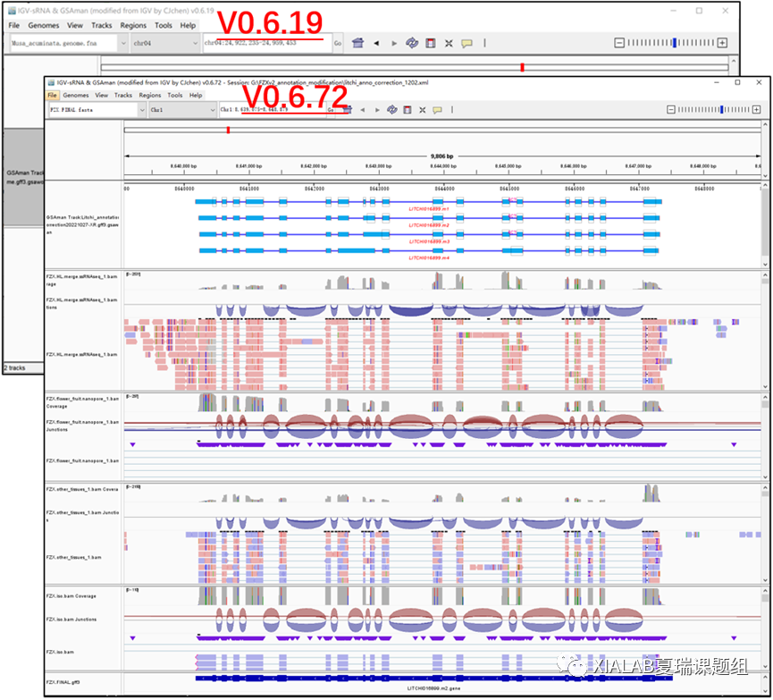Open Genomes menu in the v0.6.19 window

click(44, 25)
